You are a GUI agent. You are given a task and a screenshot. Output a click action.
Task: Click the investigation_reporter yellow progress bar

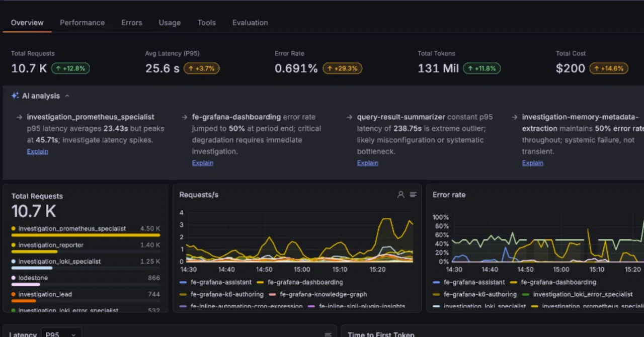point(34,251)
